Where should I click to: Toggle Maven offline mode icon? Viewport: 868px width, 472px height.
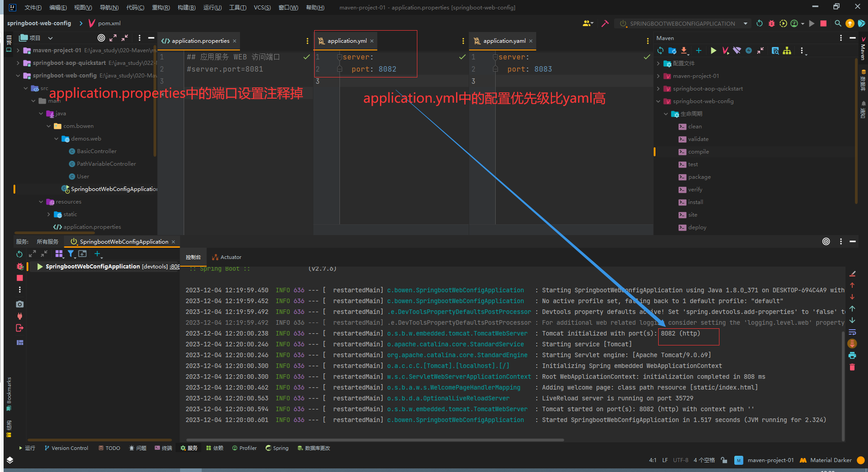coord(749,50)
